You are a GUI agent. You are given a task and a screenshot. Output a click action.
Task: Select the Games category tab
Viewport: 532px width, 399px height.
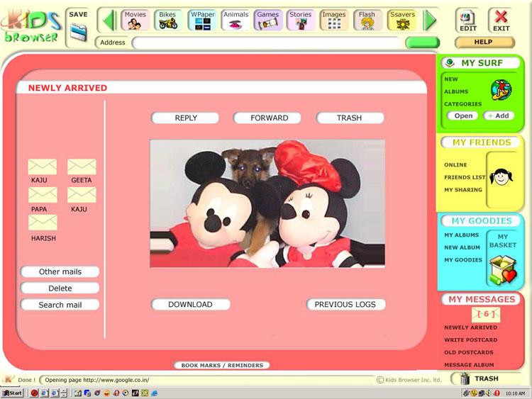coord(268,20)
